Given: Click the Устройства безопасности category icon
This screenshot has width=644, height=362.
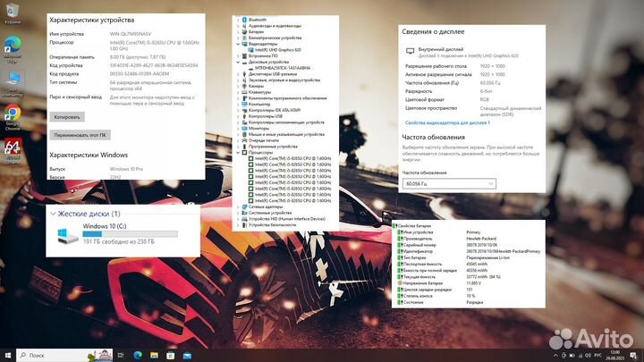Looking at the screenshot, I should pyautogui.click(x=244, y=225).
